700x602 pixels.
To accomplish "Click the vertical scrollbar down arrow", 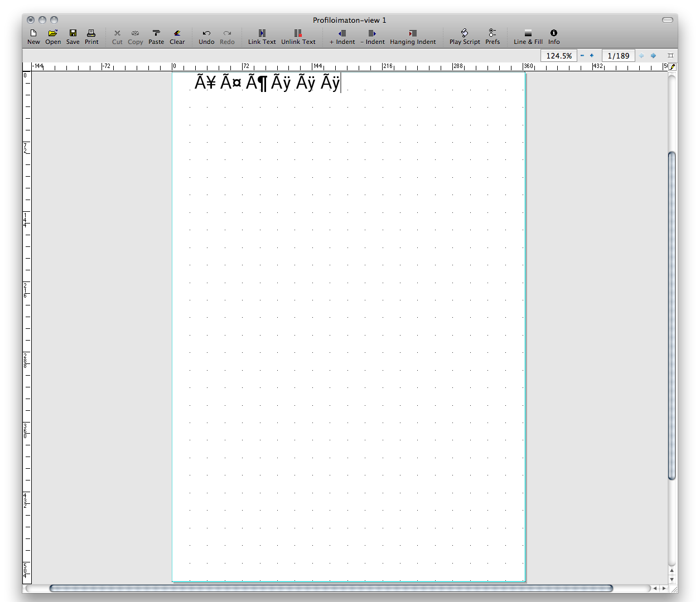I will (x=672, y=580).
